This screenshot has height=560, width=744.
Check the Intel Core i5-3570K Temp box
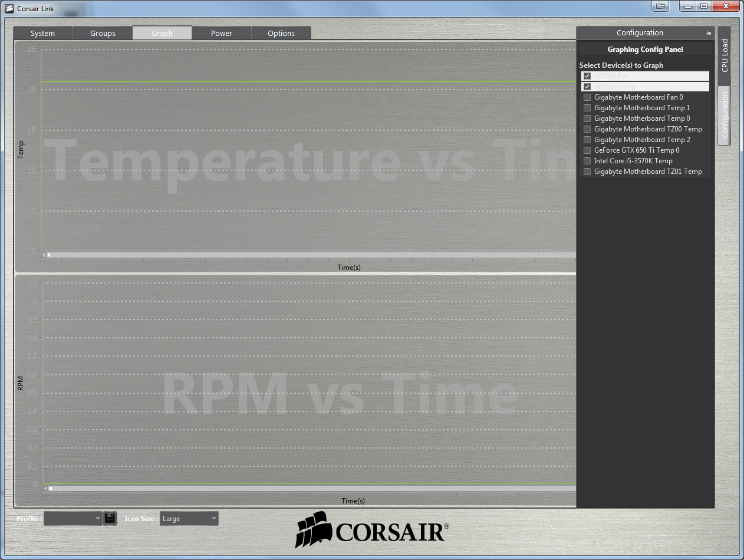587,161
